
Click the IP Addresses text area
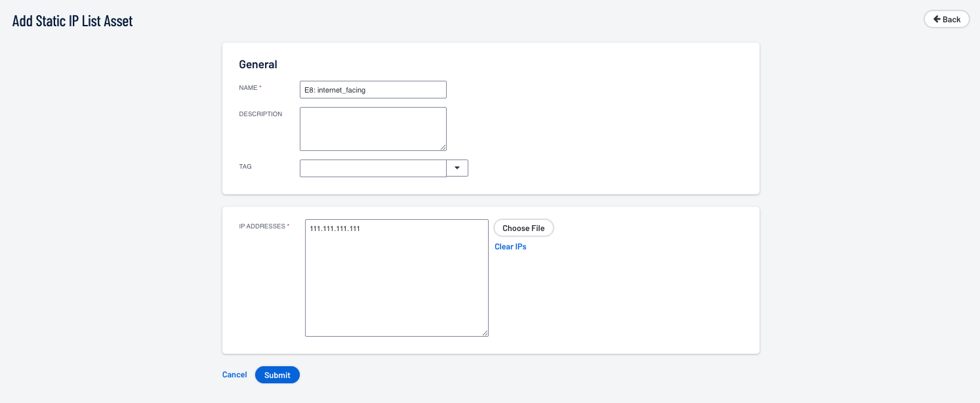(396, 278)
